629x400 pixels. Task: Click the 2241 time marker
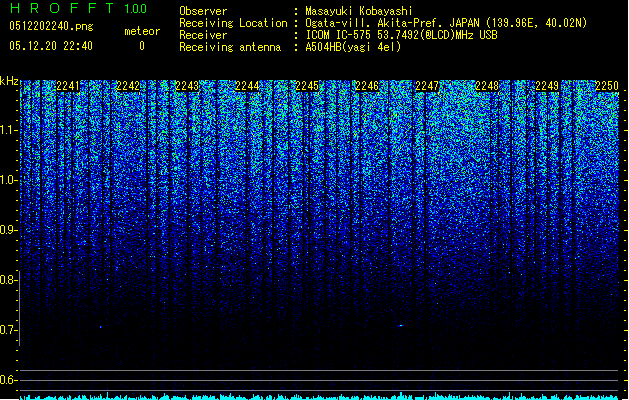(68, 86)
